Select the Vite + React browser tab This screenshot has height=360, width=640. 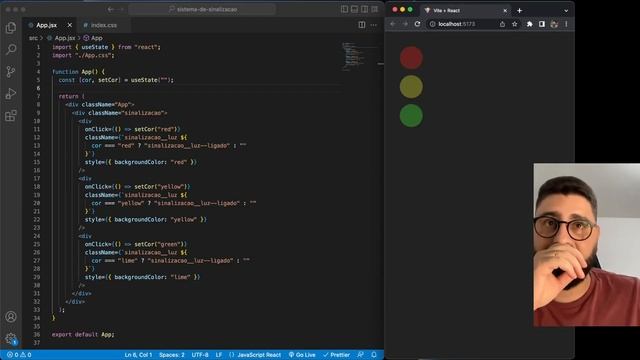pyautogui.click(x=465, y=10)
